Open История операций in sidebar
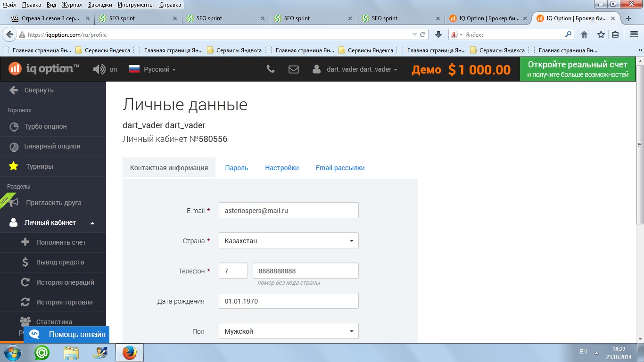 (53, 282)
